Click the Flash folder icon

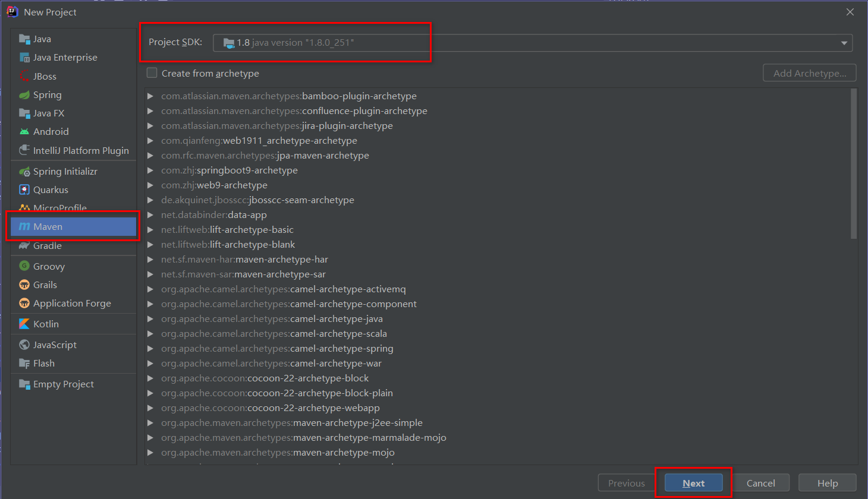click(x=24, y=364)
